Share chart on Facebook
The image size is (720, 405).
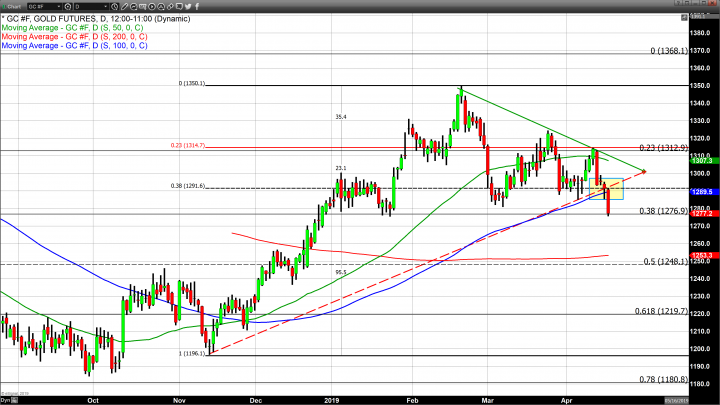(197, 6)
